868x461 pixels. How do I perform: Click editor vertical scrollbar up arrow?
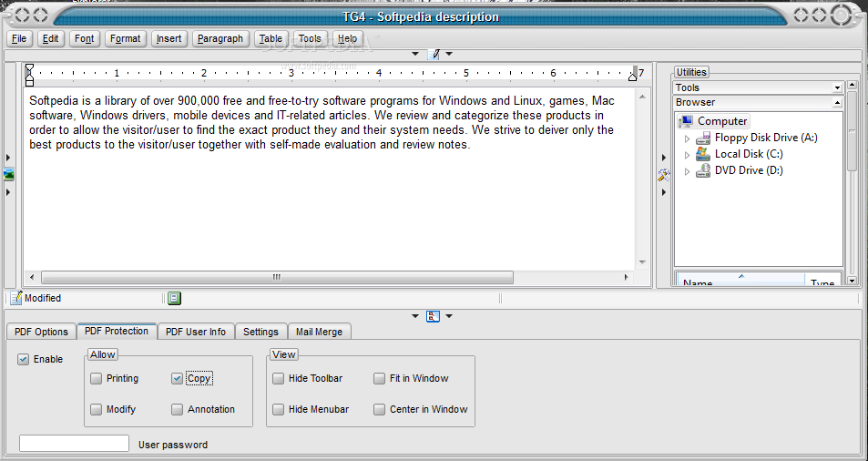tap(642, 97)
